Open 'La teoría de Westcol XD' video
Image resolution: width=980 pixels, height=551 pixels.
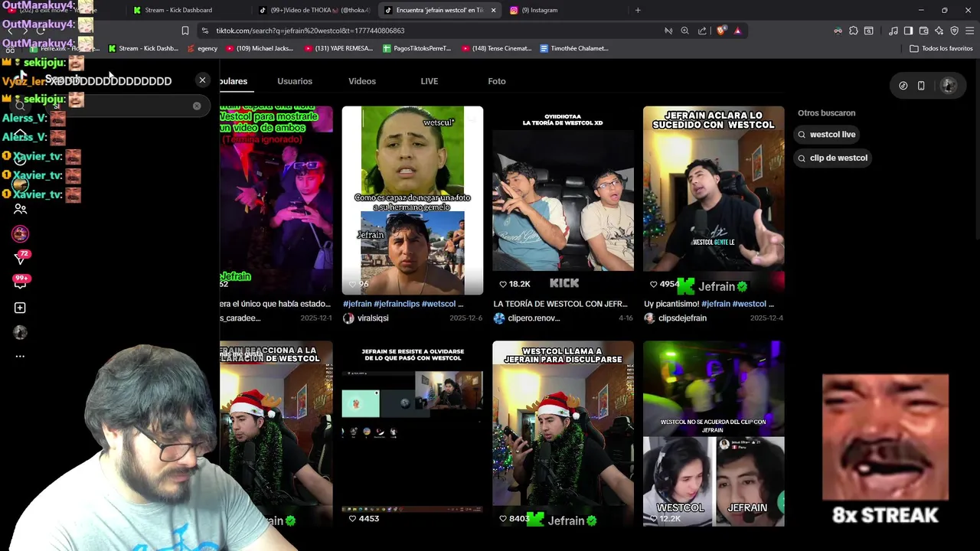click(x=563, y=201)
